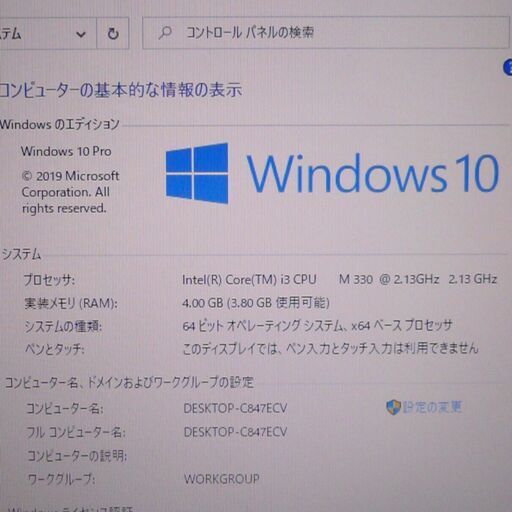The width and height of the screenshot is (512, 512).
Task: Click the コンピューターの説明: label
Action: point(77,456)
